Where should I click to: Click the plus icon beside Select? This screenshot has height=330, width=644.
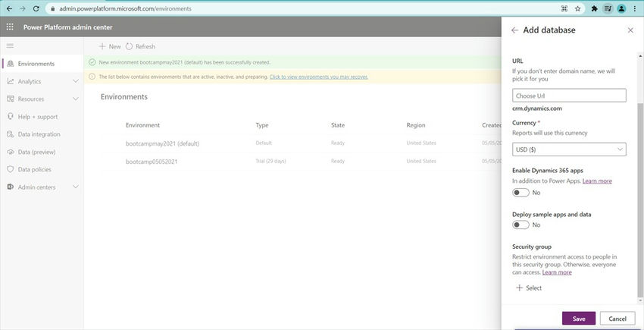[519, 288]
